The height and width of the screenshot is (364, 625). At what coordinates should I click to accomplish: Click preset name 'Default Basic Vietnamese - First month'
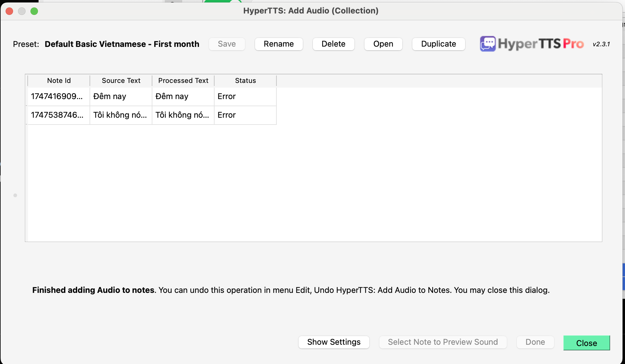[122, 44]
